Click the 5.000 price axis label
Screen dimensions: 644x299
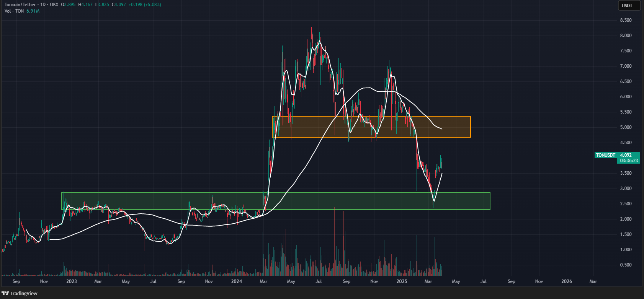point(626,127)
